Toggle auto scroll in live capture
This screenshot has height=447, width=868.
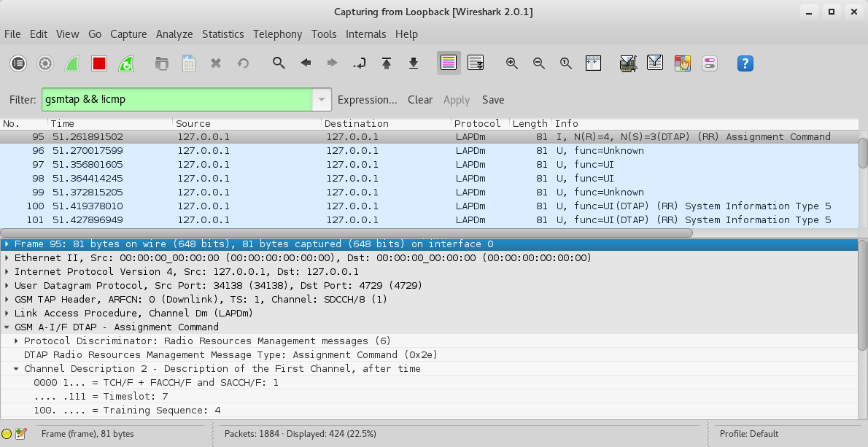point(476,63)
